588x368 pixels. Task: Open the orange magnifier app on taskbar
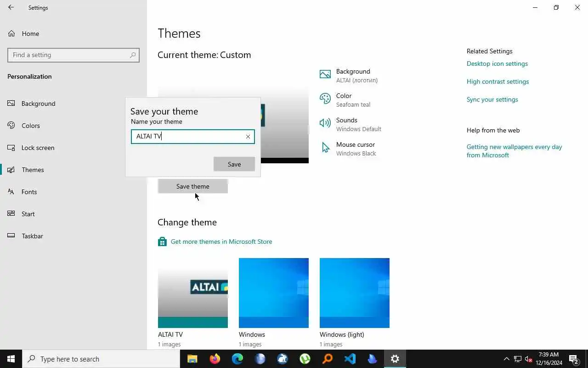tap(327, 359)
